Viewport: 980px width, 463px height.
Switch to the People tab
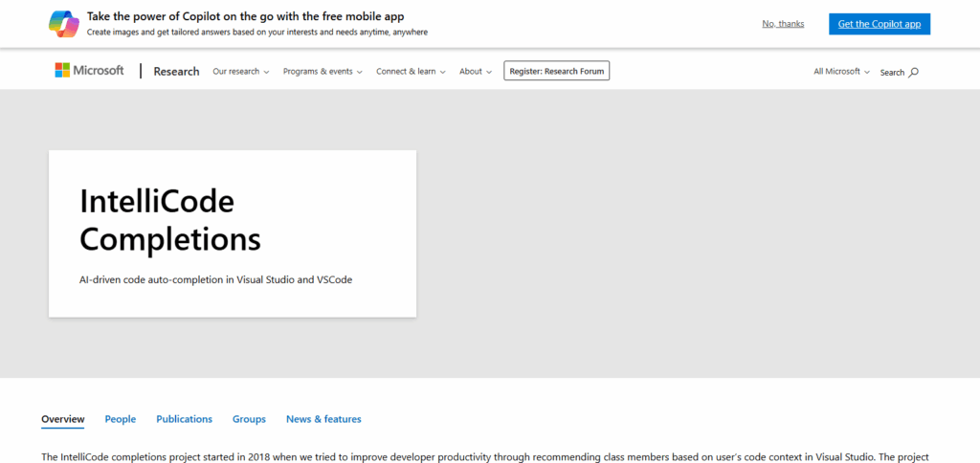pos(120,419)
